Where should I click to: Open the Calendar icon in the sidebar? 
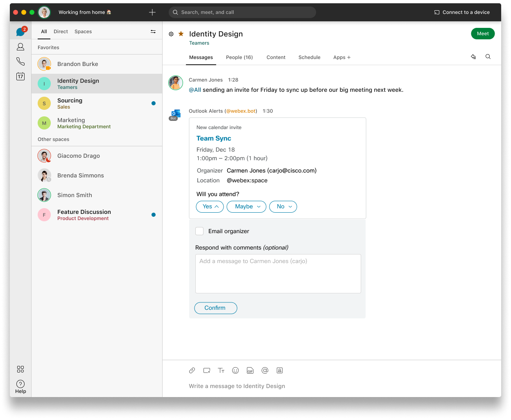[20, 76]
